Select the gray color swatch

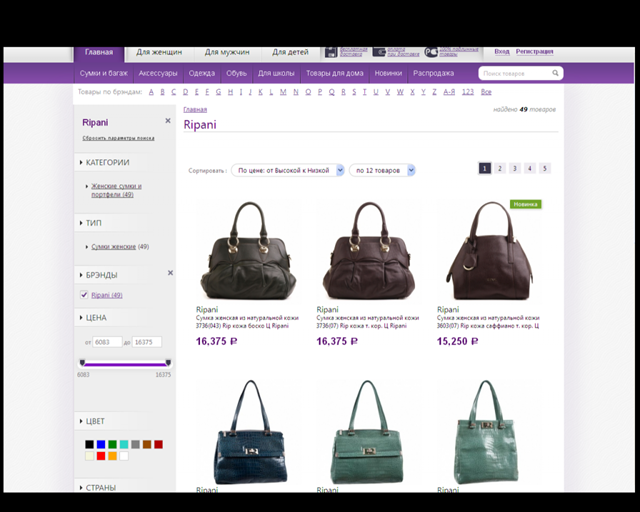[136, 444]
